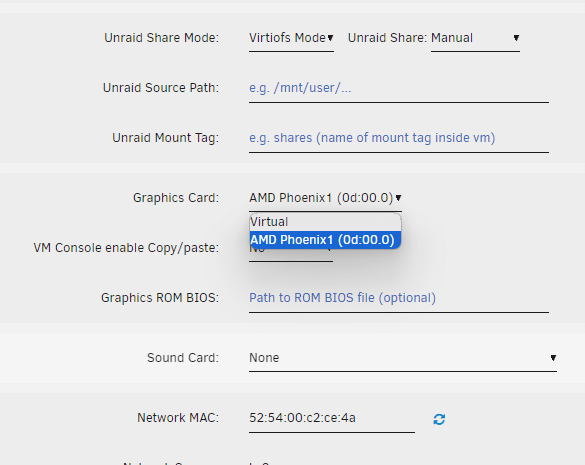
Task: Click the VM Console enable Copy/paste label
Action: tap(126, 248)
